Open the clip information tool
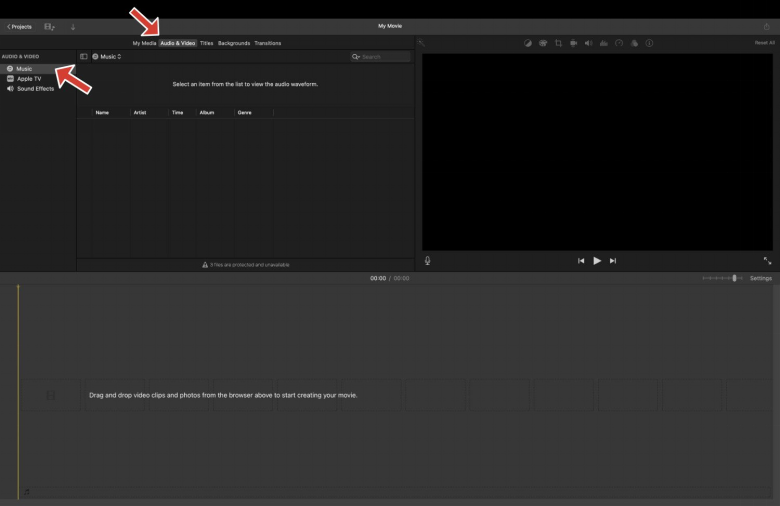 click(x=649, y=43)
